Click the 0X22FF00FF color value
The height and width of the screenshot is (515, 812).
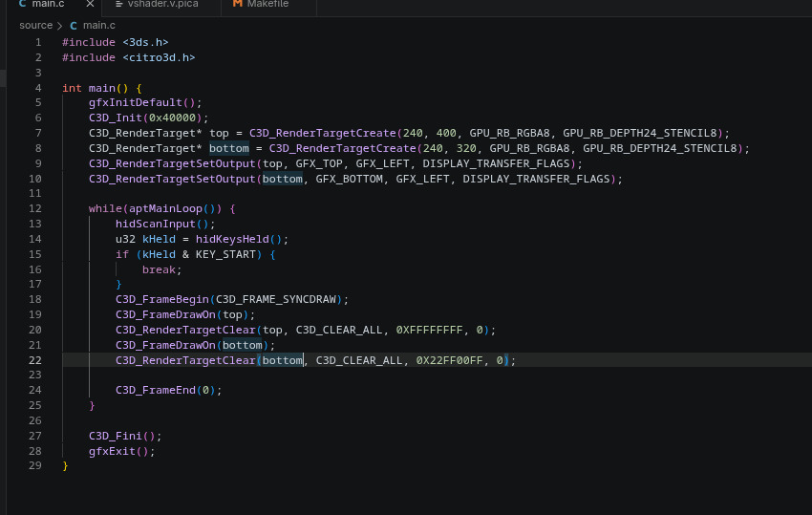[450, 360]
